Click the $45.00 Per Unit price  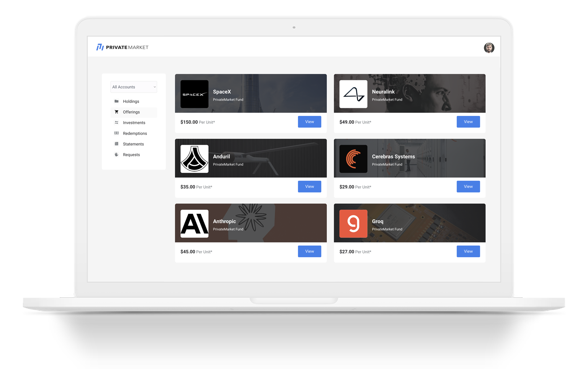tap(196, 252)
